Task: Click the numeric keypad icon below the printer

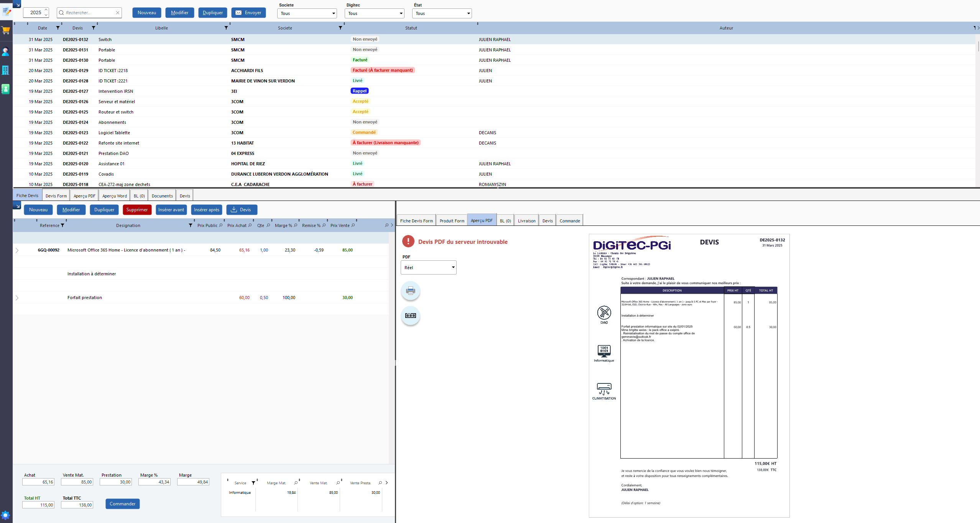Action: pos(410,316)
